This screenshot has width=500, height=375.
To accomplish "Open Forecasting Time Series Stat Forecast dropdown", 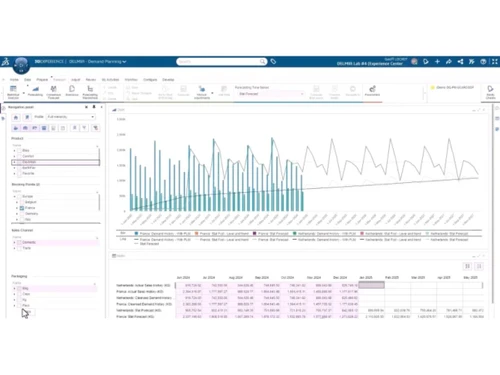I will (x=271, y=94).
